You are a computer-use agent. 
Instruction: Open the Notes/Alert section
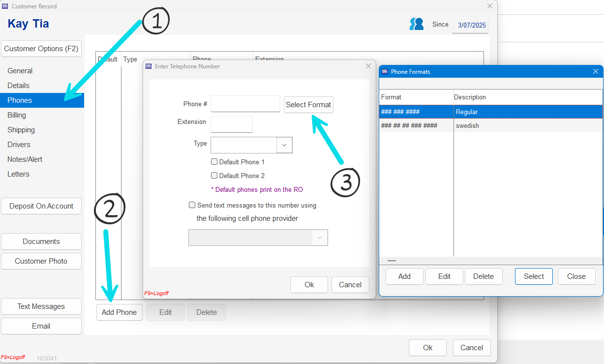coord(25,159)
